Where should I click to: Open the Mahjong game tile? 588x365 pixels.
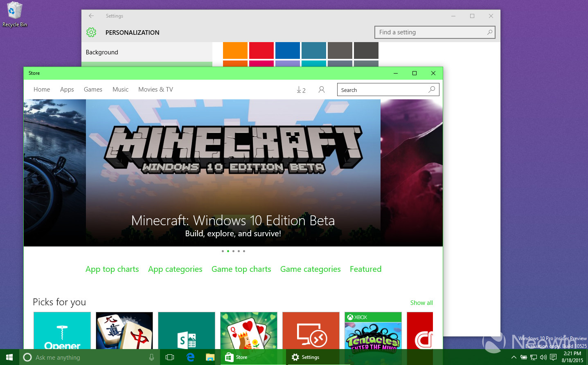pyautogui.click(x=124, y=331)
